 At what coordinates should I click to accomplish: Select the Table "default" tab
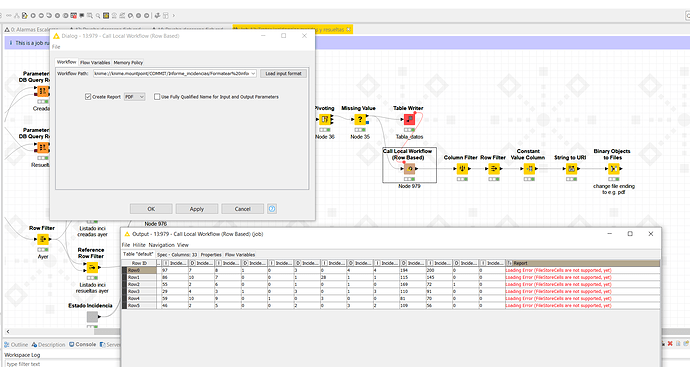138,254
